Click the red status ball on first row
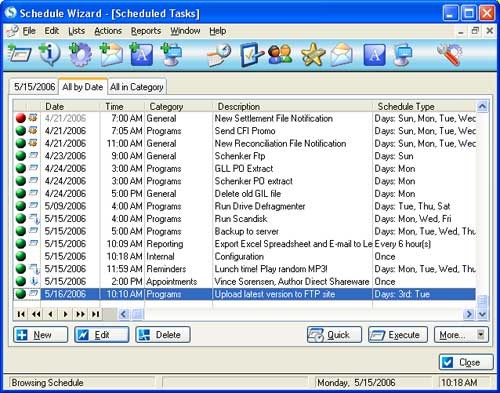 pos(21,118)
